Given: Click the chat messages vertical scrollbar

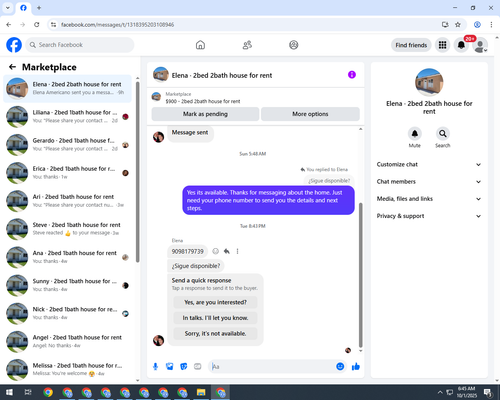Looking at the screenshot, I should coord(361,275).
